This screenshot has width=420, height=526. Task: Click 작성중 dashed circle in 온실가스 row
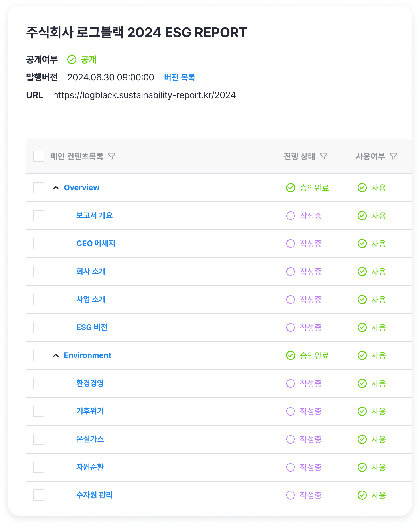point(291,439)
